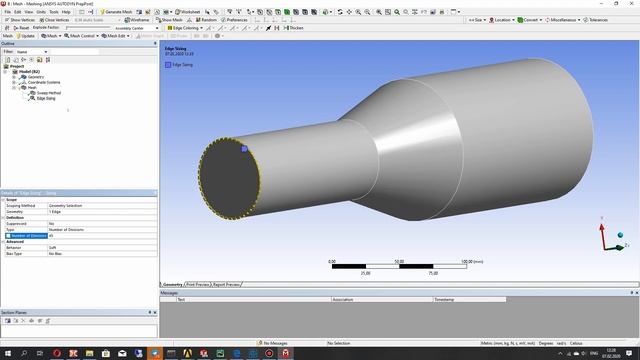Image resolution: width=640 pixels, height=360 pixels.
Task: Click the Number of Divisions value field
Action: 102,236
